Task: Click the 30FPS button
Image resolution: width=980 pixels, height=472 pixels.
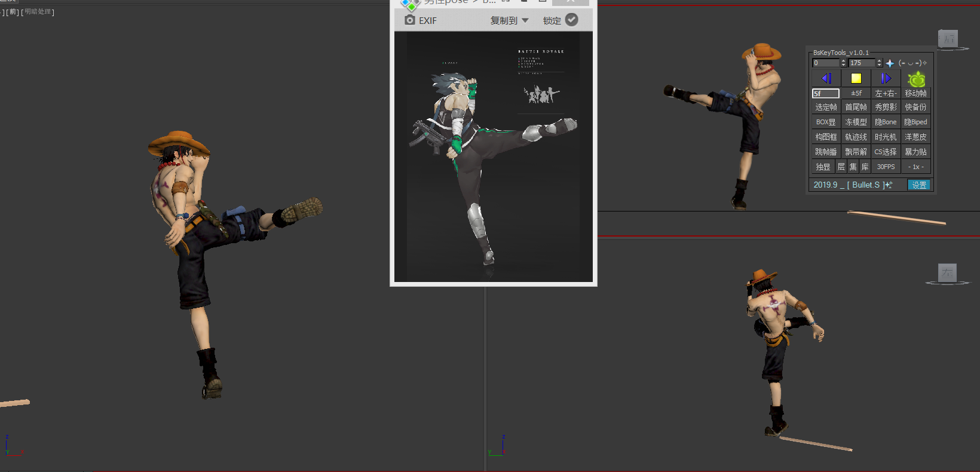Action: pyautogui.click(x=886, y=167)
